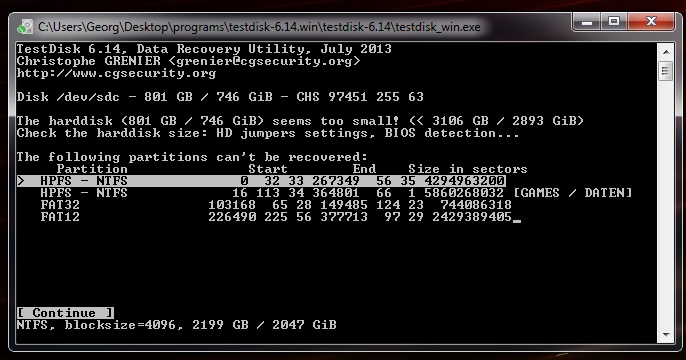The image size is (686, 360).
Task: Click the 'NTFS, blocksize=4096' status line
Action: pos(177,325)
